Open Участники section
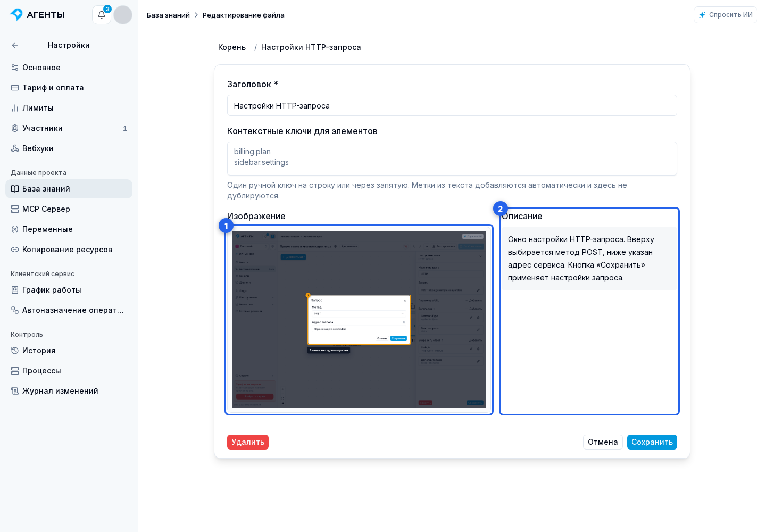 [x=69, y=128]
